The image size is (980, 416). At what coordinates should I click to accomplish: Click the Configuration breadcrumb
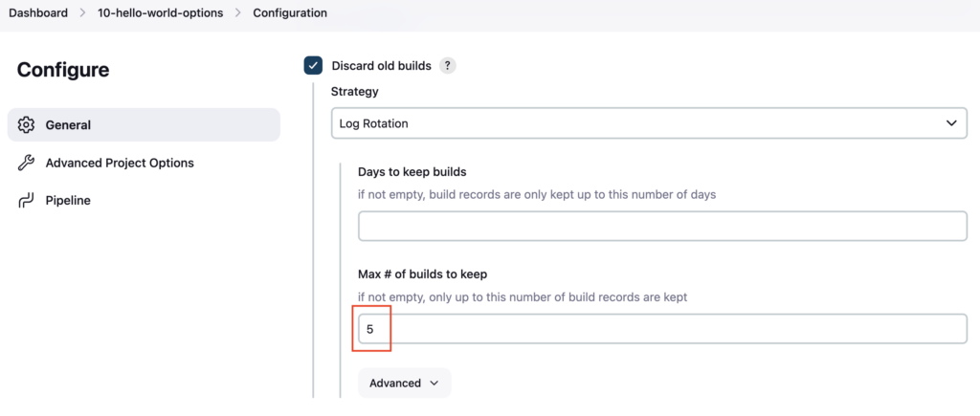coord(290,13)
